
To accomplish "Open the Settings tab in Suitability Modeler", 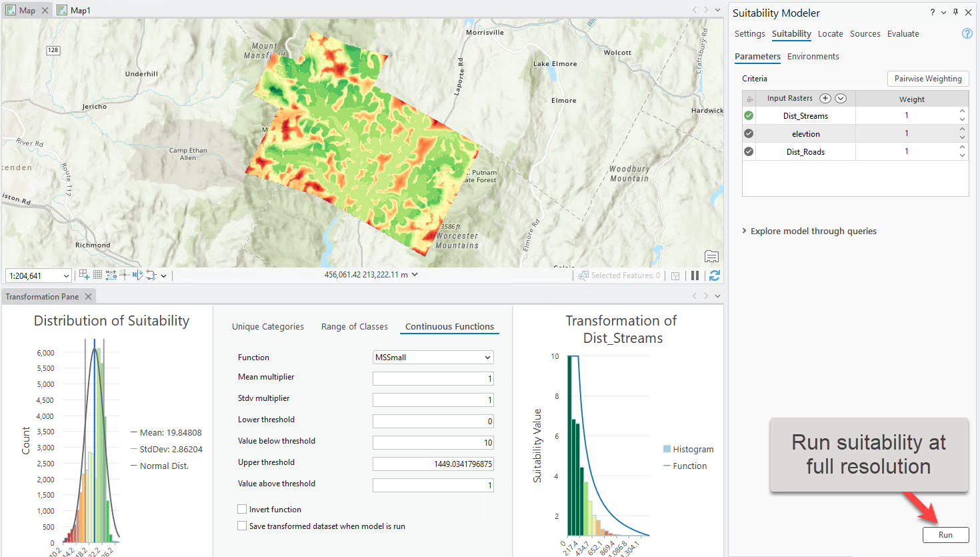I will (x=750, y=33).
